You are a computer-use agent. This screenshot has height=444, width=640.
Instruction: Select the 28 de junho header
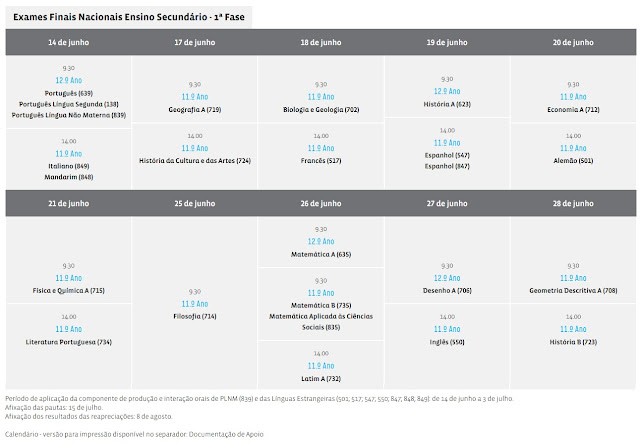click(x=573, y=203)
